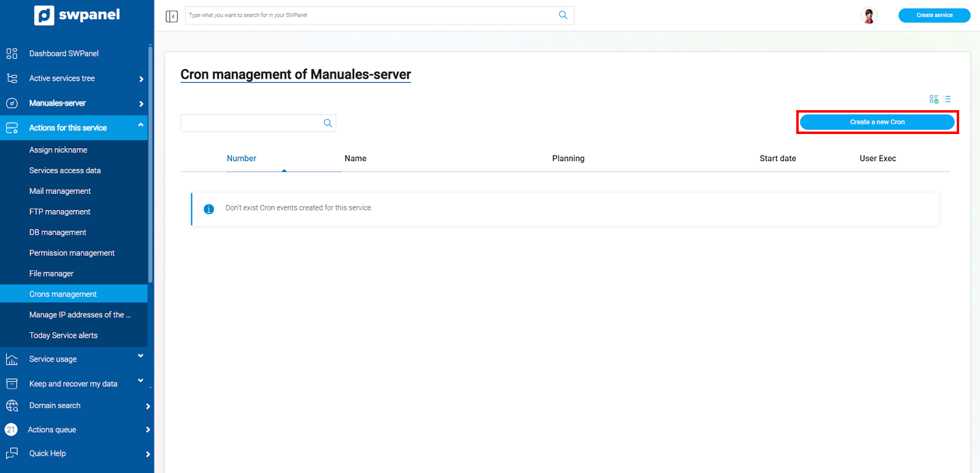Click the Cron search magnifier icon

tap(328, 124)
